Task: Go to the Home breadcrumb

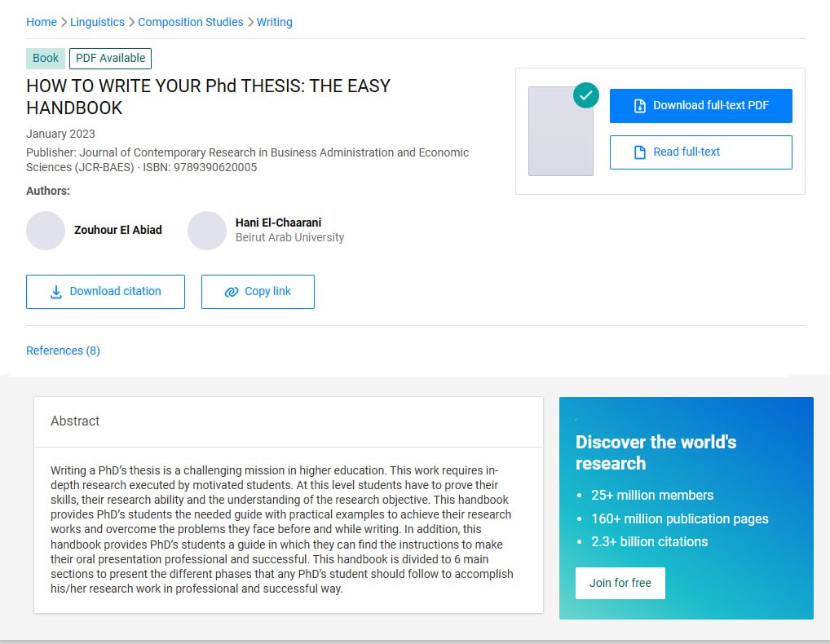Action: pyautogui.click(x=42, y=22)
